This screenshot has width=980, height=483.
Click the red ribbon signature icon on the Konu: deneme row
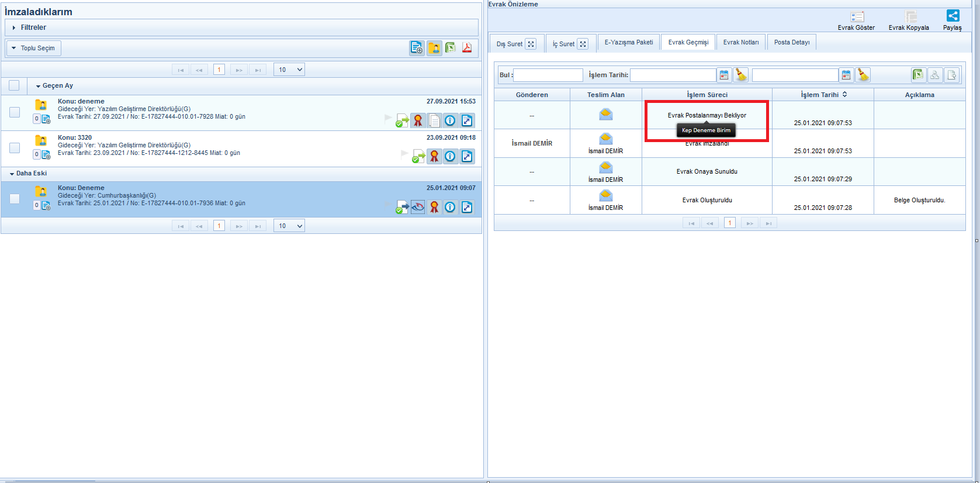[418, 120]
